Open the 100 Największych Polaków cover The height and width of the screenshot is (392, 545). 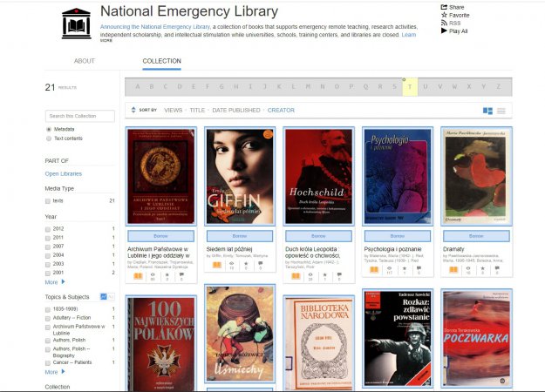160,344
